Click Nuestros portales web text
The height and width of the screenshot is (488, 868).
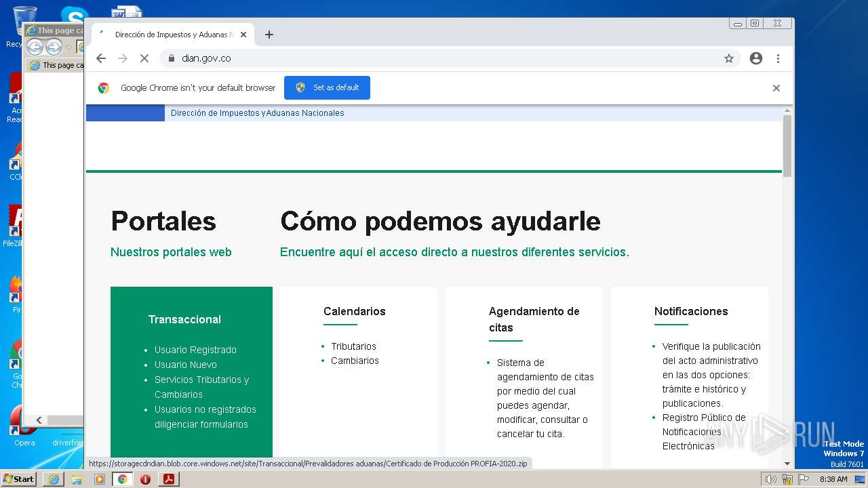pyautogui.click(x=171, y=252)
